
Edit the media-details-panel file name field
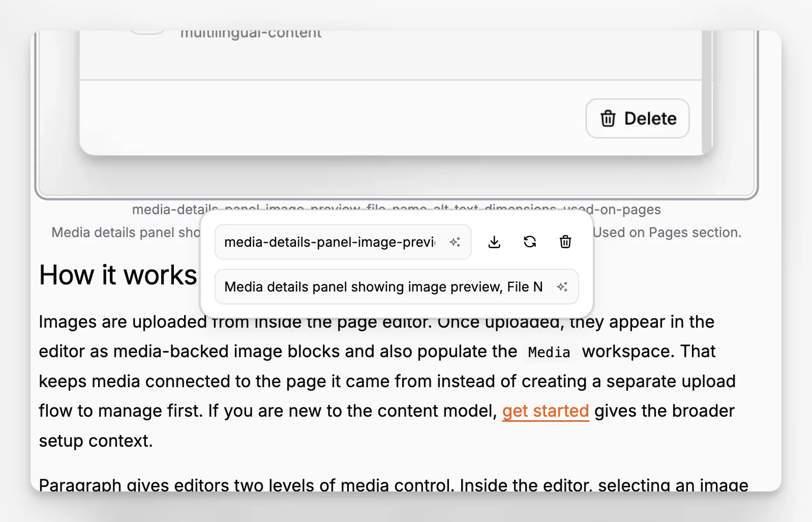343,242
